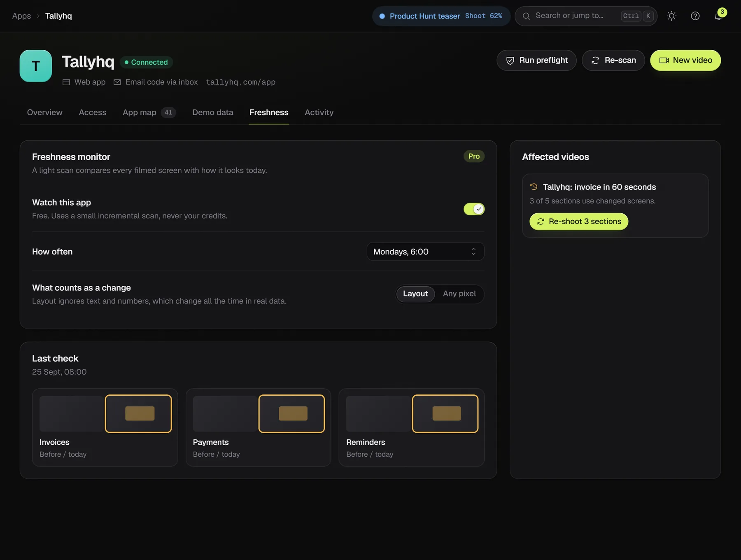This screenshot has width=741, height=560.
Task: Select the Any pixel change mode
Action: (459, 294)
